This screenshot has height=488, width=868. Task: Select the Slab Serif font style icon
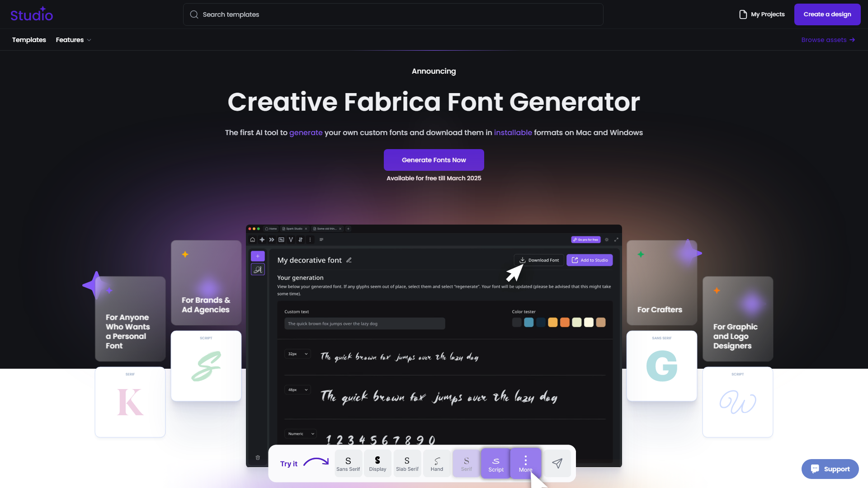[406, 463]
